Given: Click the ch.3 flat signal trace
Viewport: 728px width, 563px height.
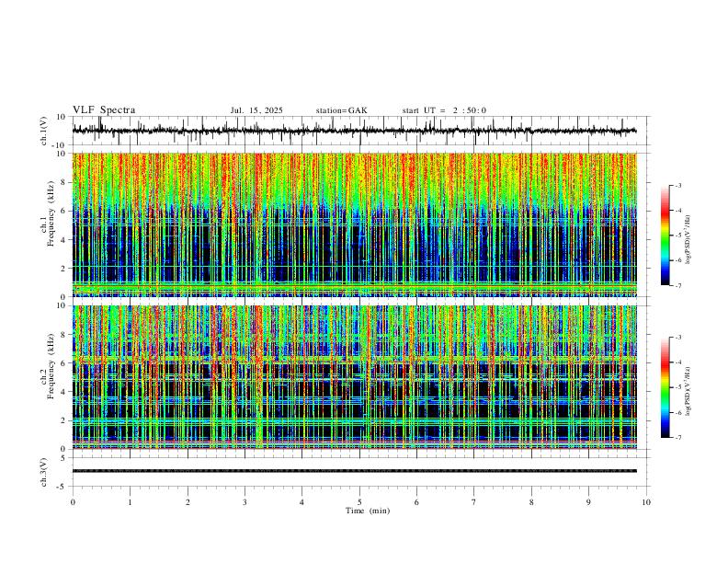Looking at the screenshot, I should tap(355, 471).
